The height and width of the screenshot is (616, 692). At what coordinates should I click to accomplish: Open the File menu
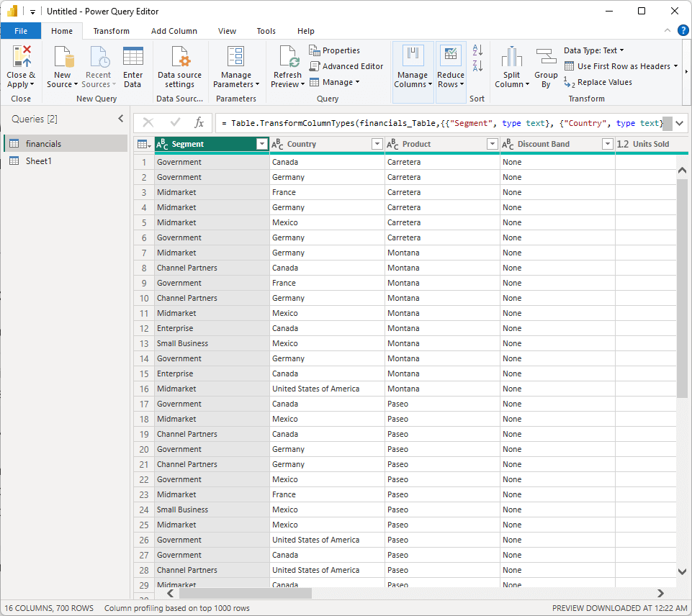pyautogui.click(x=21, y=31)
